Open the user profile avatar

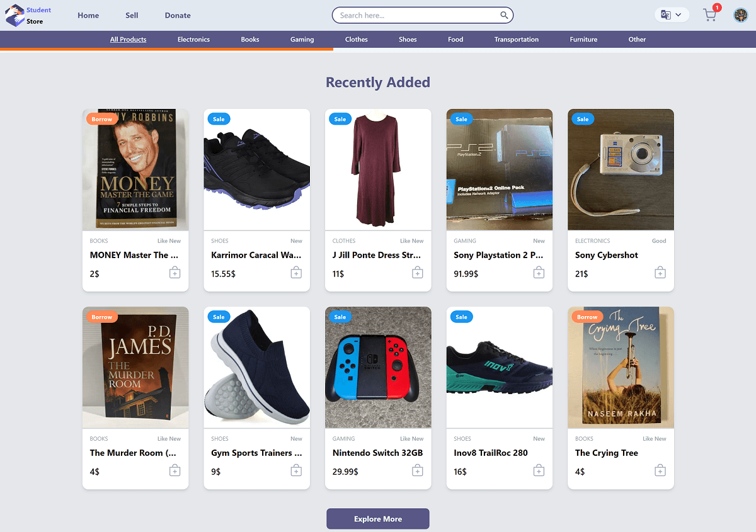(x=741, y=15)
